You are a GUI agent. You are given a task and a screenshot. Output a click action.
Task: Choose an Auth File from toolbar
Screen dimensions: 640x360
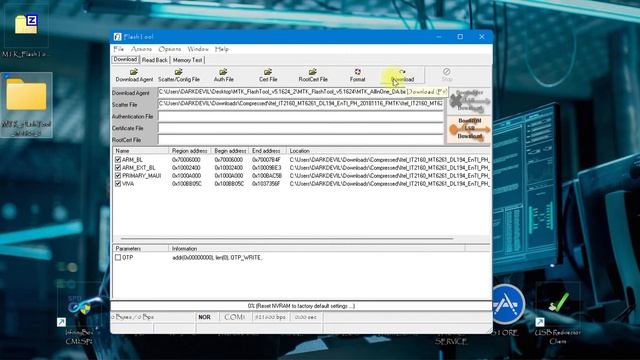pyautogui.click(x=224, y=76)
